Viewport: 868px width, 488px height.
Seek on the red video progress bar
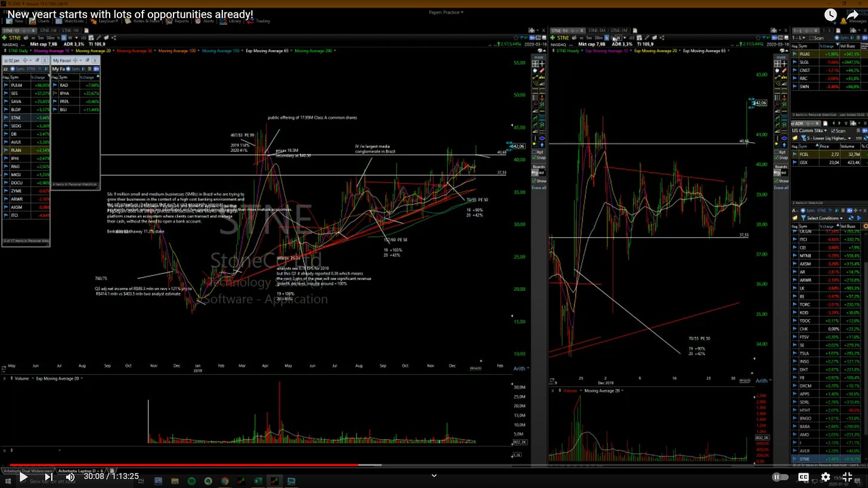184,465
